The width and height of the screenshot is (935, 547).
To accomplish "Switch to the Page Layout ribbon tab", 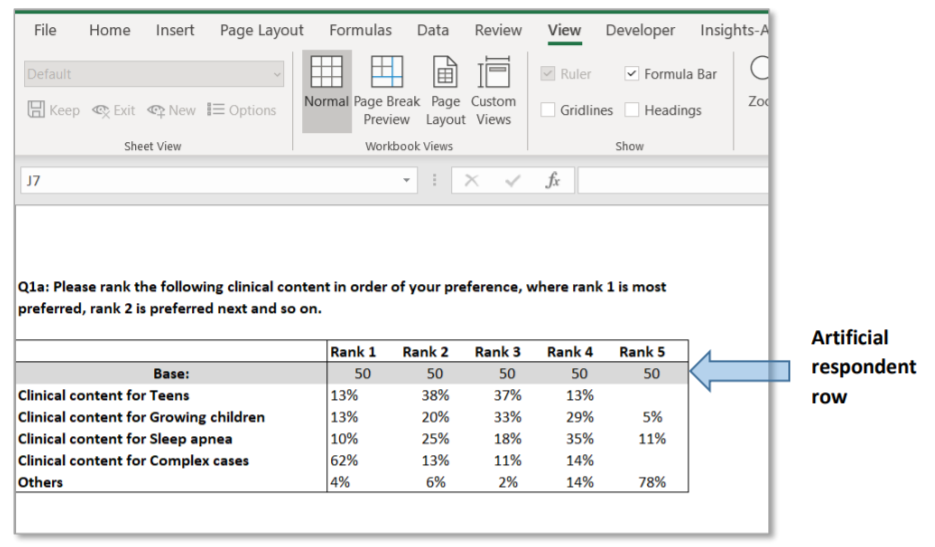I will pos(261,30).
